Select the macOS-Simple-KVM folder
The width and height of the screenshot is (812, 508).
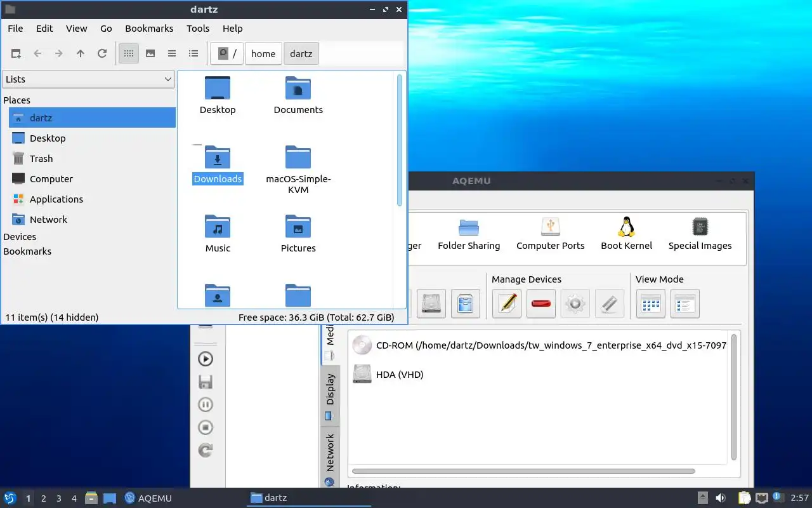tap(298, 170)
